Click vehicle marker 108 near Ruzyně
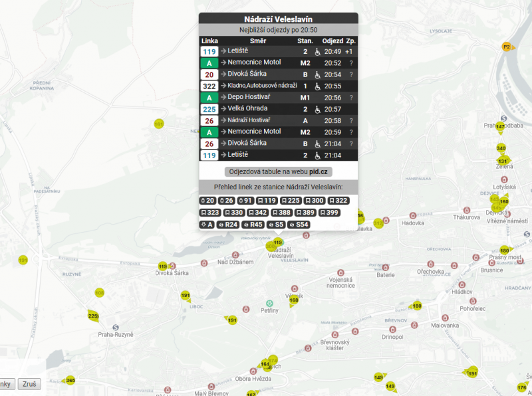The height and width of the screenshot is (396, 532). 99,292
